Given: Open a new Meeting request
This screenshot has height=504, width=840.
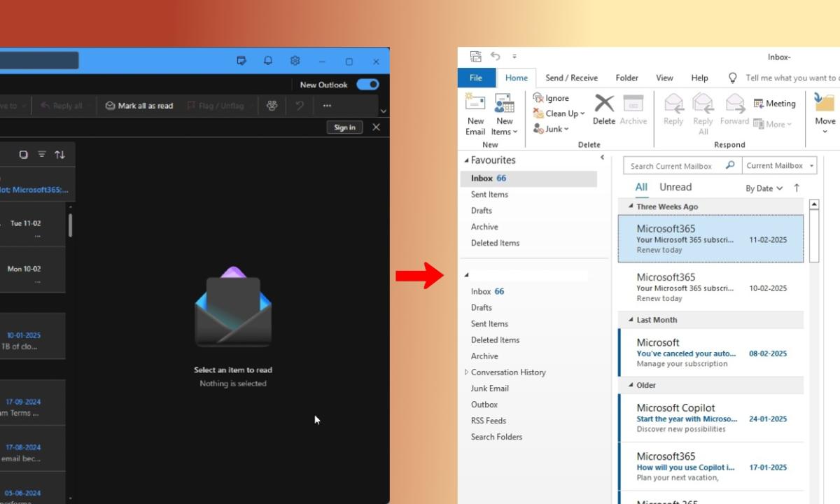Looking at the screenshot, I should coord(774,103).
